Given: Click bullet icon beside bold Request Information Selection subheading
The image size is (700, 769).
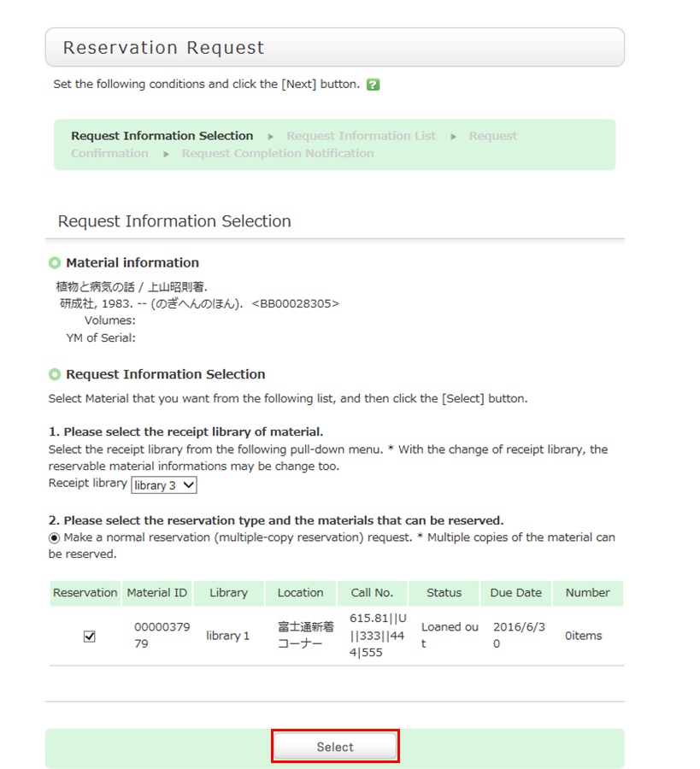Looking at the screenshot, I should [x=56, y=374].
